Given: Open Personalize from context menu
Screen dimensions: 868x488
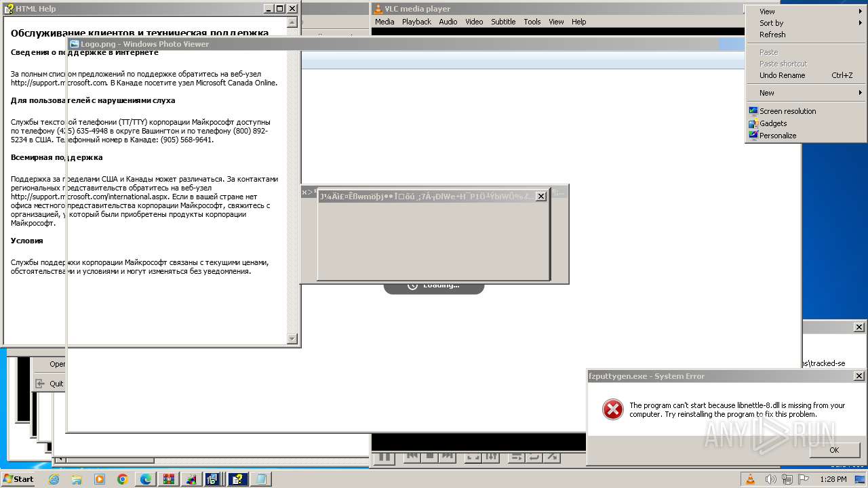Looking at the screenshot, I should (806, 136).
